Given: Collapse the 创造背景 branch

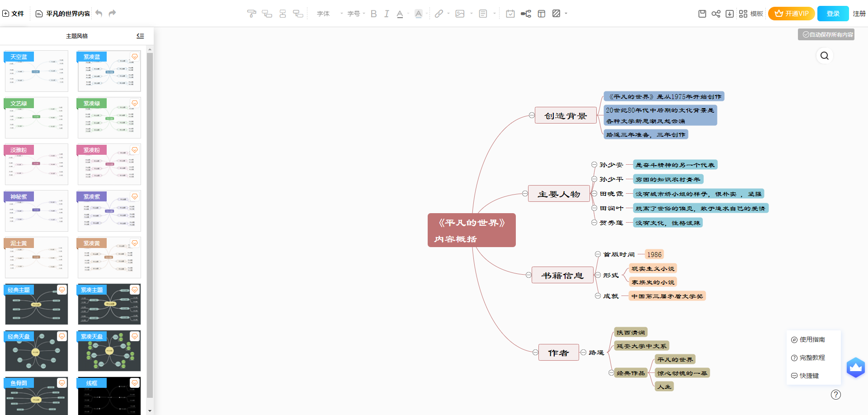Looking at the screenshot, I should [x=532, y=115].
